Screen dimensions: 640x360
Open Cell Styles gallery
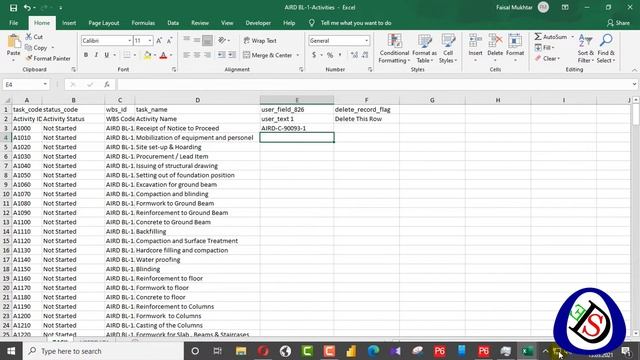click(448, 49)
